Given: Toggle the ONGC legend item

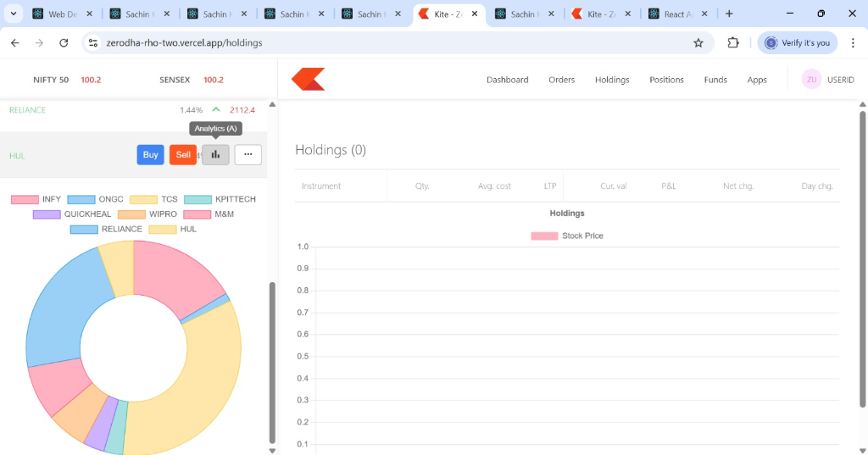Looking at the screenshot, I should [x=95, y=199].
